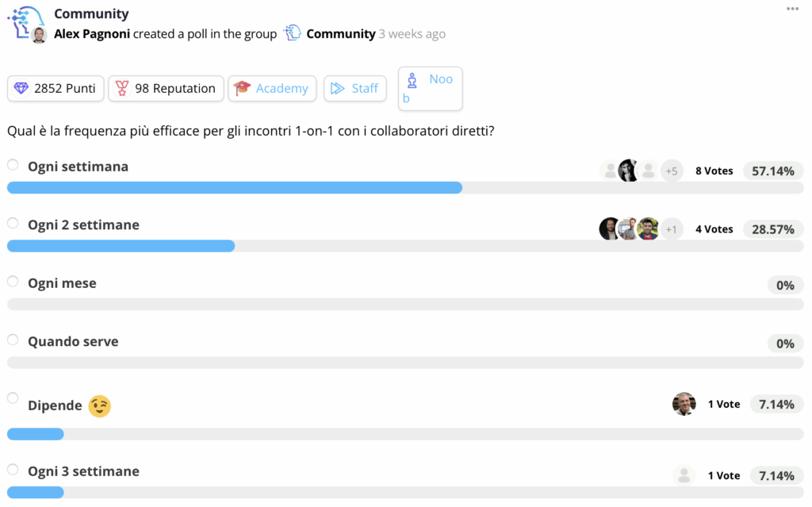The image size is (812, 507).
Task: Select the Ogni settimana radio option
Action: (x=13, y=165)
